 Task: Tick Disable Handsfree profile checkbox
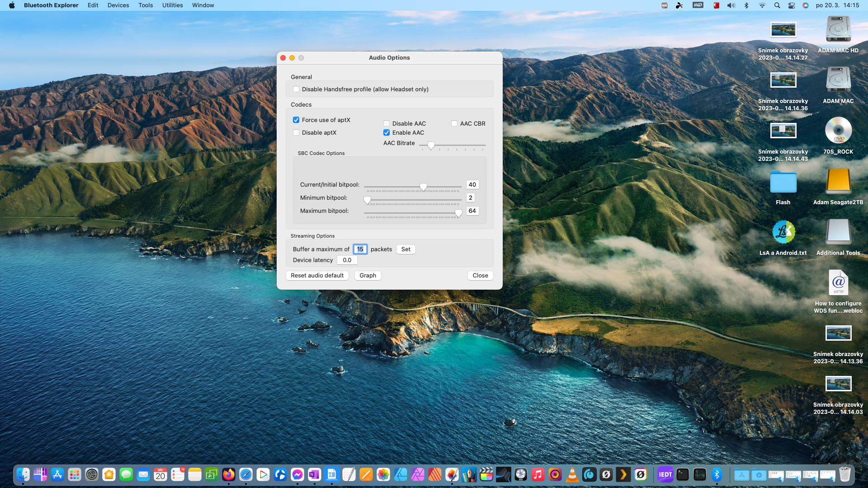point(296,89)
